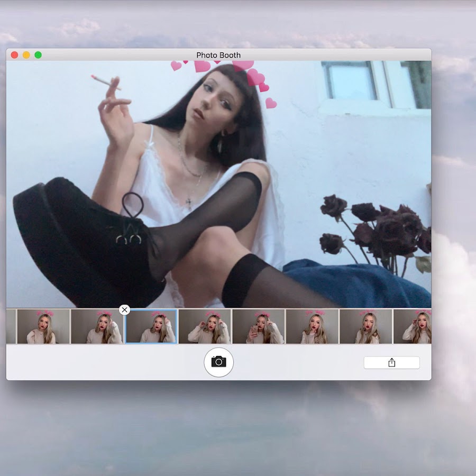Click the Photo Booth title bar text
The image size is (476, 476).
[x=218, y=55]
